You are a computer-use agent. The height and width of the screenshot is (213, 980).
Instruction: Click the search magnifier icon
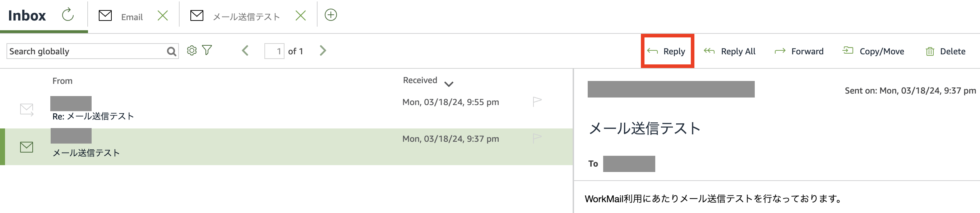[x=172, y=51]
